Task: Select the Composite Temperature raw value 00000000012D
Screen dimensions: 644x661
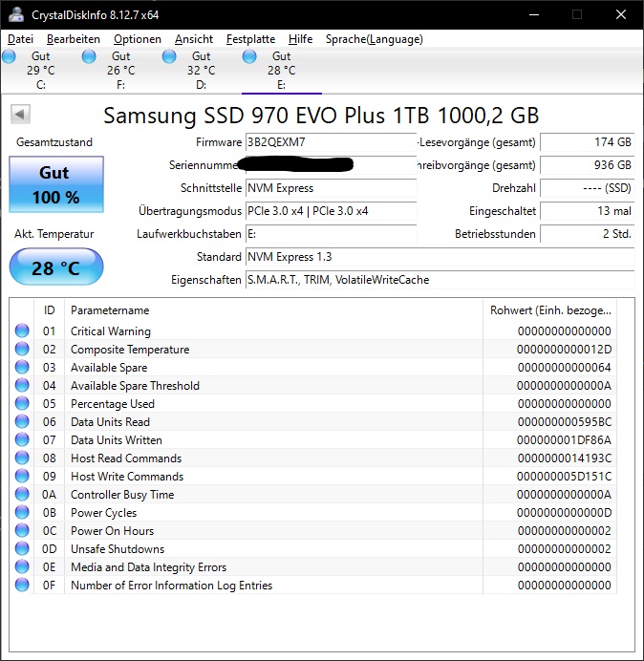Action: (x=564, y=350)
